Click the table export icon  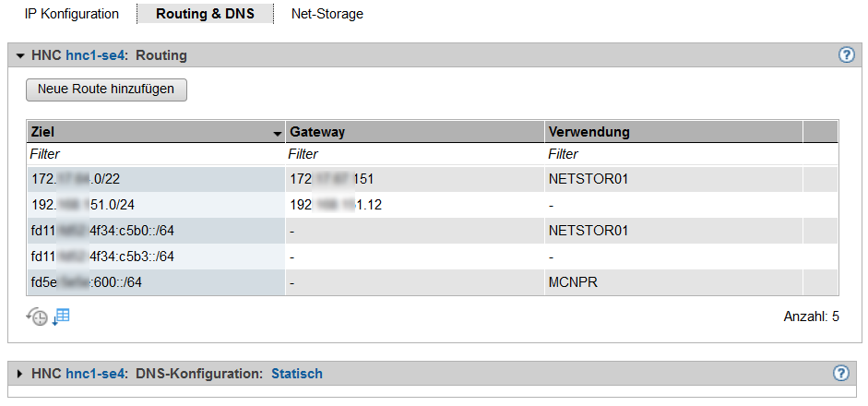pos(62,316)
